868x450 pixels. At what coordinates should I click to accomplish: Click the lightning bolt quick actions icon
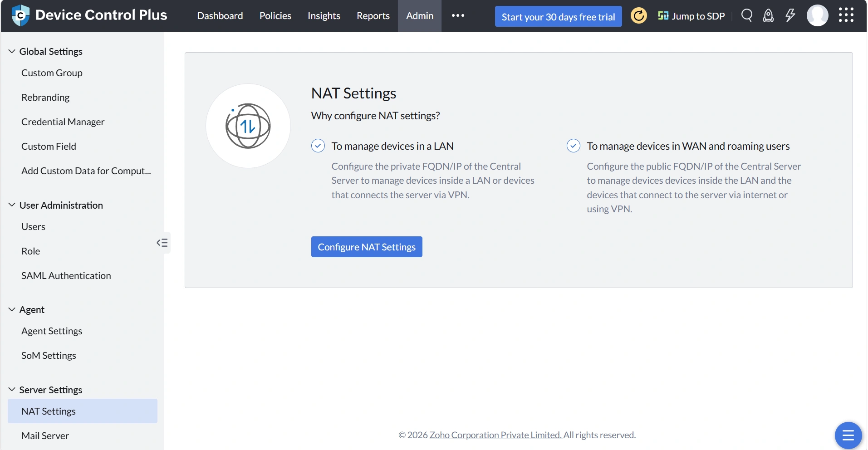click(790, 16)
